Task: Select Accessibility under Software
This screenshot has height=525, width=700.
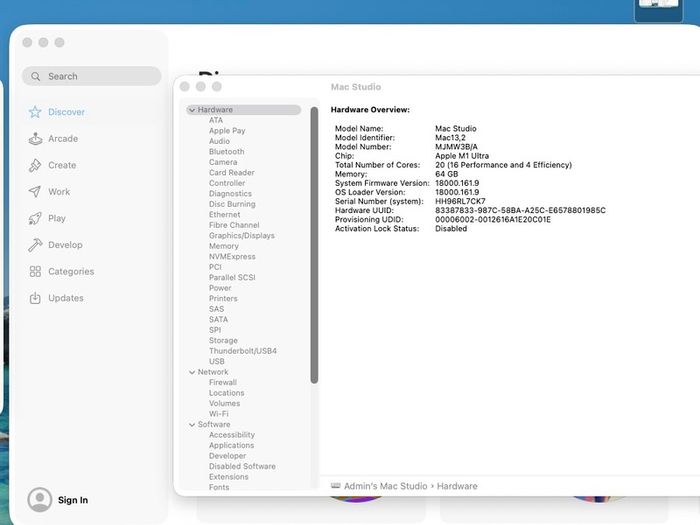Action: tap(232, 435)
